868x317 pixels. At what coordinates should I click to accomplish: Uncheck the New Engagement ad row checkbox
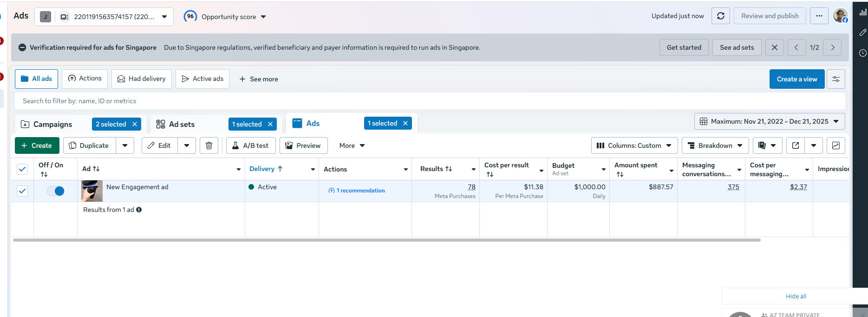coord(22,191)
